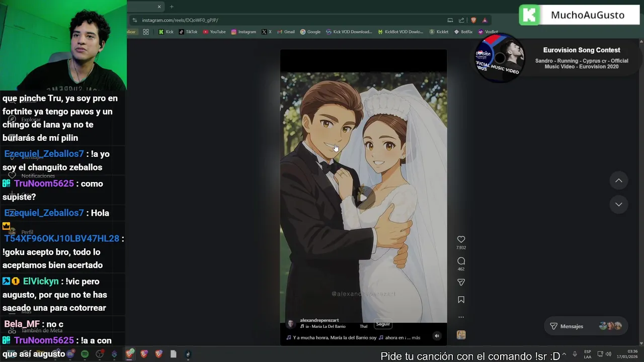Open the Kicklet bookmark
644x362 pixels.
[439, 32]
